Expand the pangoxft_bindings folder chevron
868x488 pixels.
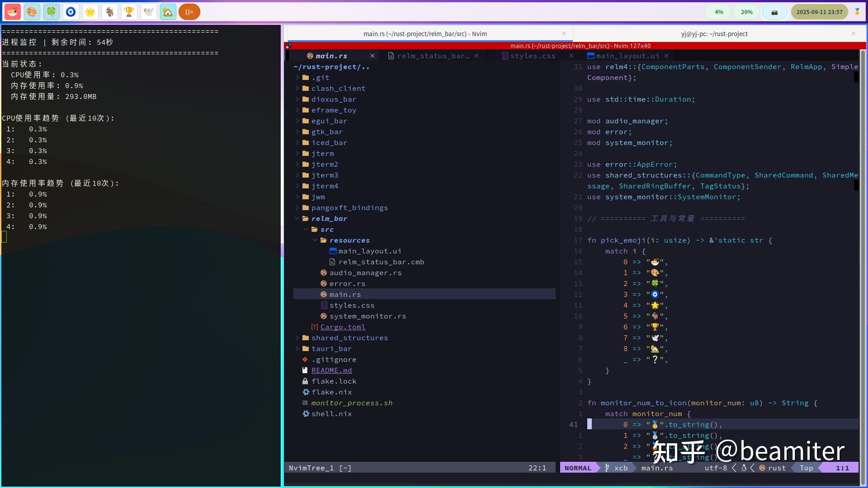[297, 208]
